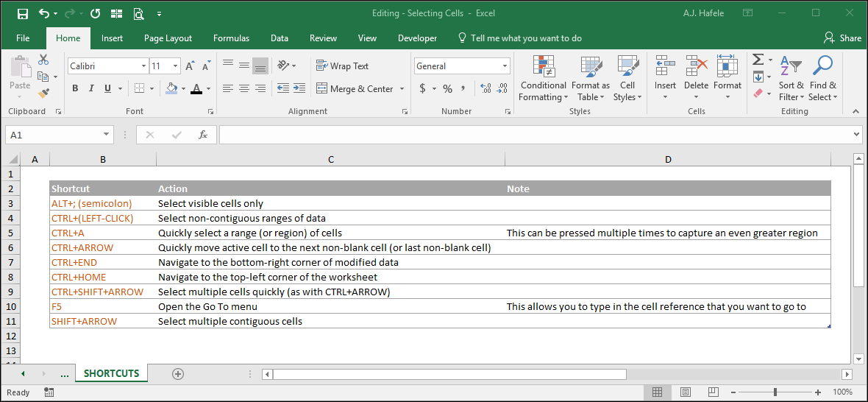Open the Calibri font name dropdown
Image resolution: width=868 pixels, height=402 pixels.
coord(143,66)
